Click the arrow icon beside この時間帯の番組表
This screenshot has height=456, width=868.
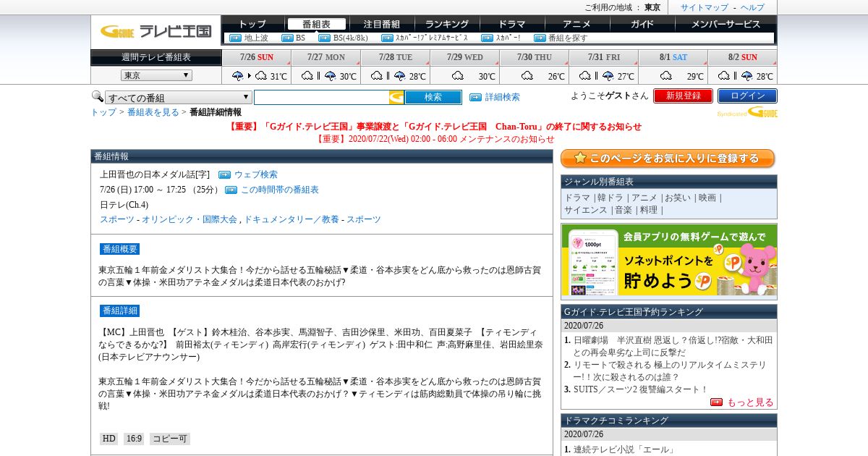tap(231, 190)
